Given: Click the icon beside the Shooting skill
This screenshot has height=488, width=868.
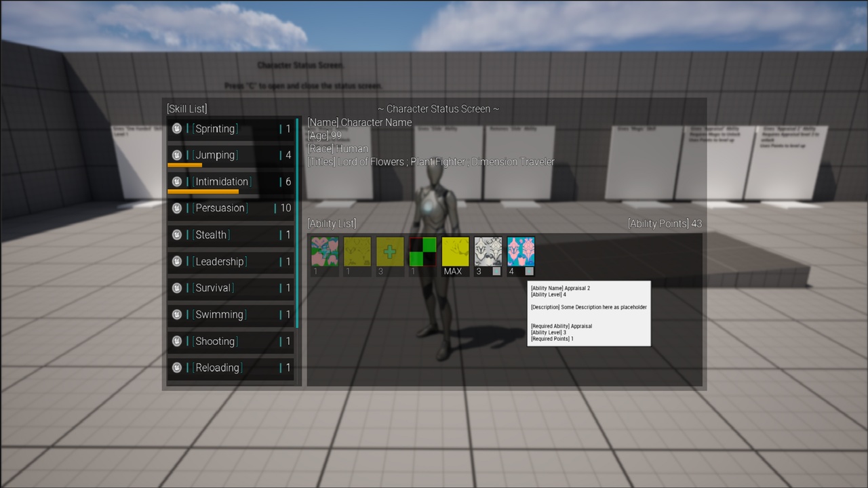Looking at the screenshot, I should pyautogui.click(x=177, y=341).
